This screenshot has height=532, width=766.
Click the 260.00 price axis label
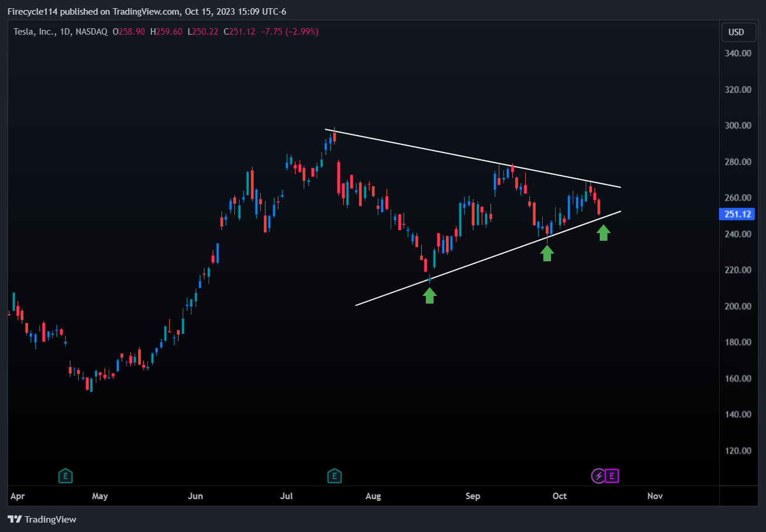tap(738, 198)
